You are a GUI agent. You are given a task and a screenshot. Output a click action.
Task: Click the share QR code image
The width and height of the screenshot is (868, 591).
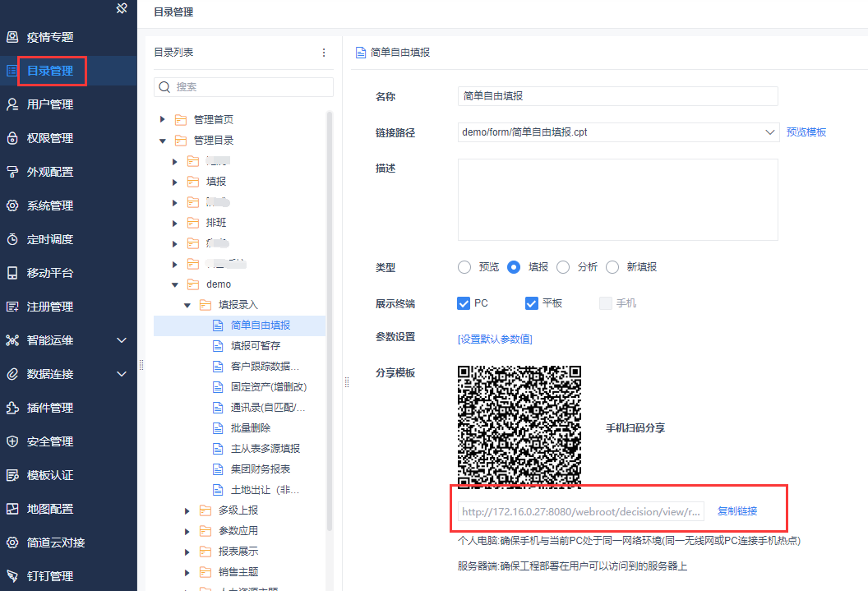[x=519, y=427]
